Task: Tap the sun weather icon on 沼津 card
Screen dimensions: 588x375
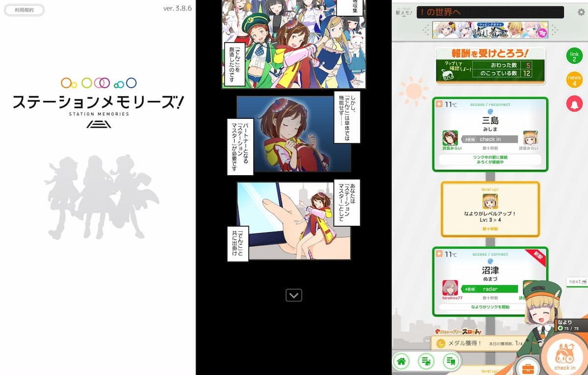Action: click(x=439, y=254)
